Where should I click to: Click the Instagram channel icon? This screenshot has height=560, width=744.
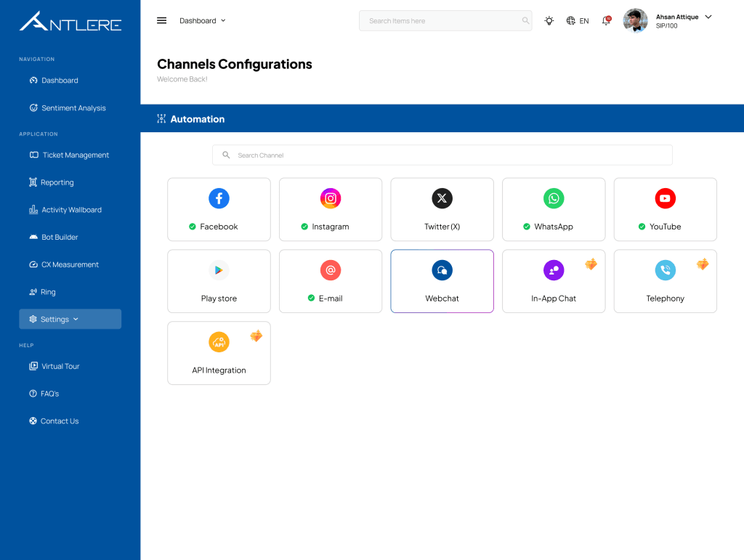[x=331, y=198]
